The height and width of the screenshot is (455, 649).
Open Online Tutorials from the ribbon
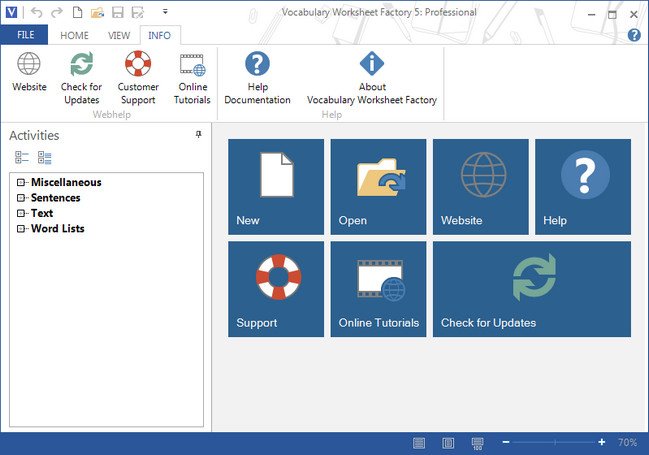click(192, 78)
